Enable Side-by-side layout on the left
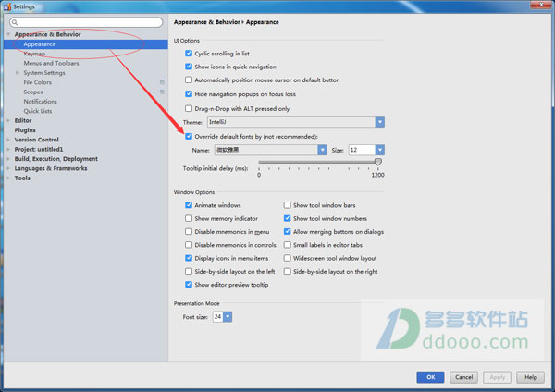Viewport: 555px width, 392px height. tap(189, 272)
